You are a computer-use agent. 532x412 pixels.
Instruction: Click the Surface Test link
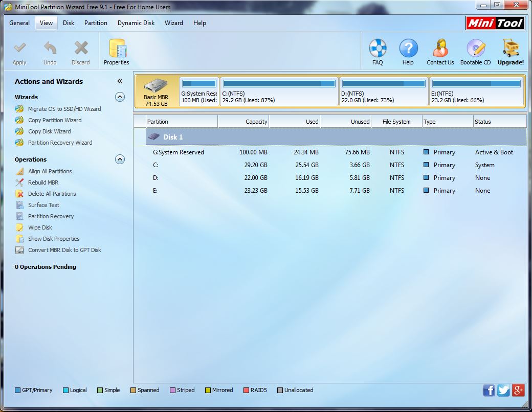click(44, 205)
